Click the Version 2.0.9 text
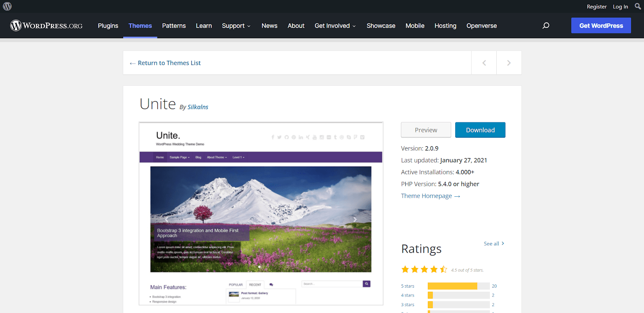Screen dimensions: 644x313 (420, 148)
